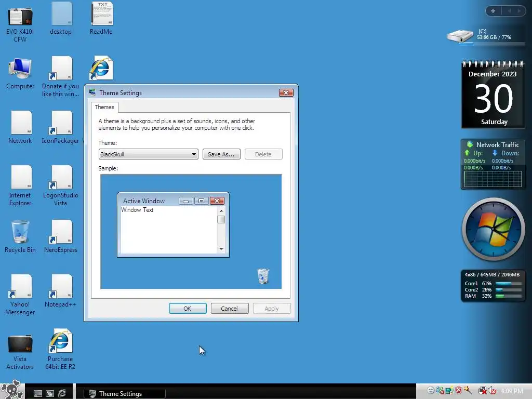The image size is (532, 399).
Task: Select the Vista Activators folder icon
Action: 20,352
